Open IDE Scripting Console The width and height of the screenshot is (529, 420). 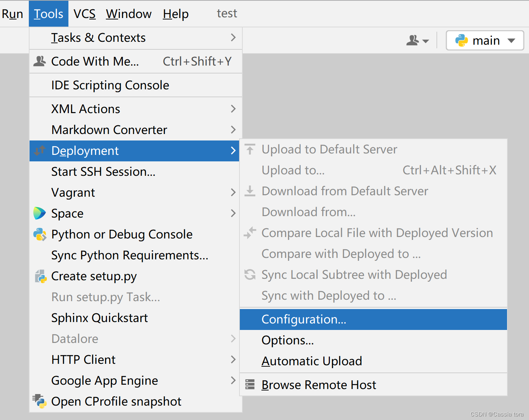(x=136, y=85)
